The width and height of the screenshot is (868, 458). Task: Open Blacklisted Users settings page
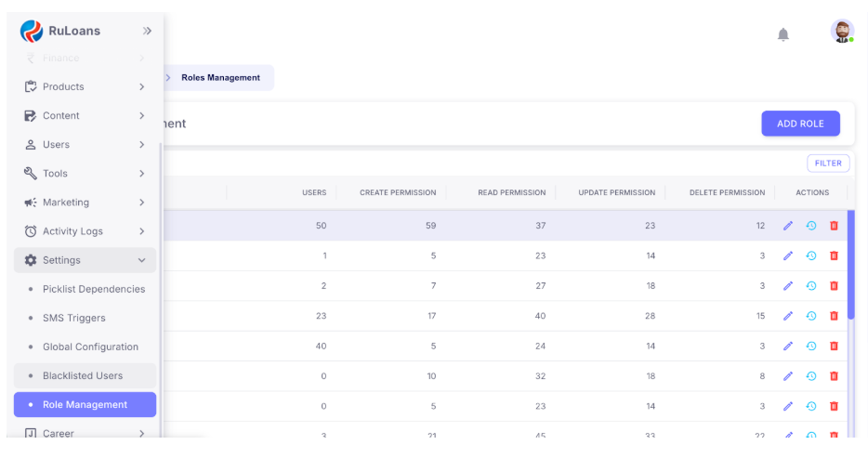point(83,376)
